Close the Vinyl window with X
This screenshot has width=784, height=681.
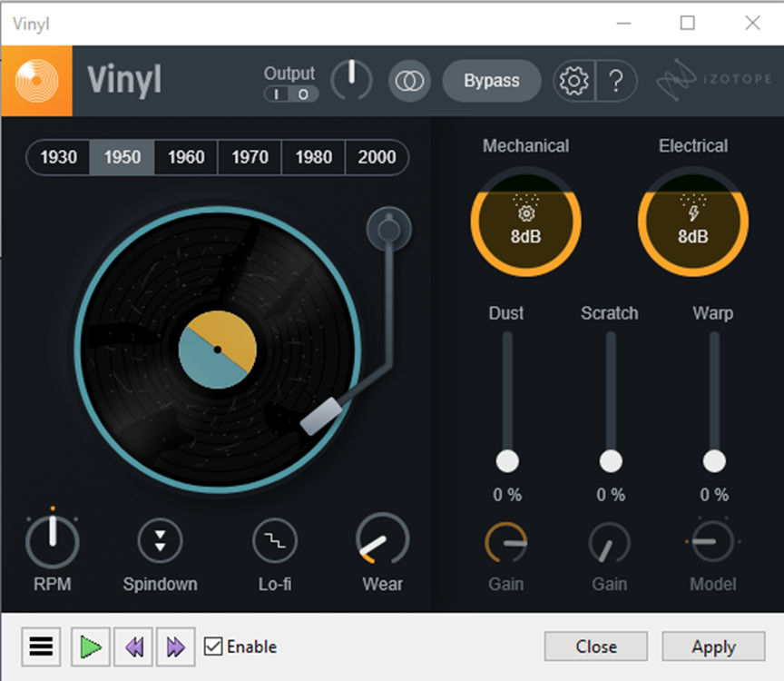tap(752, 23)
